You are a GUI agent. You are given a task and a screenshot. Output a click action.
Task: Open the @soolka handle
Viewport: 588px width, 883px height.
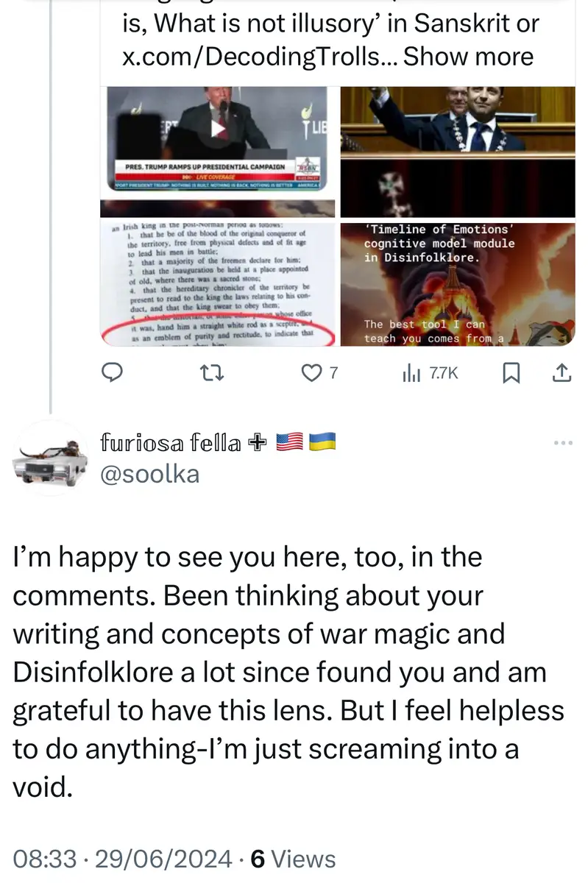[149, 473]
